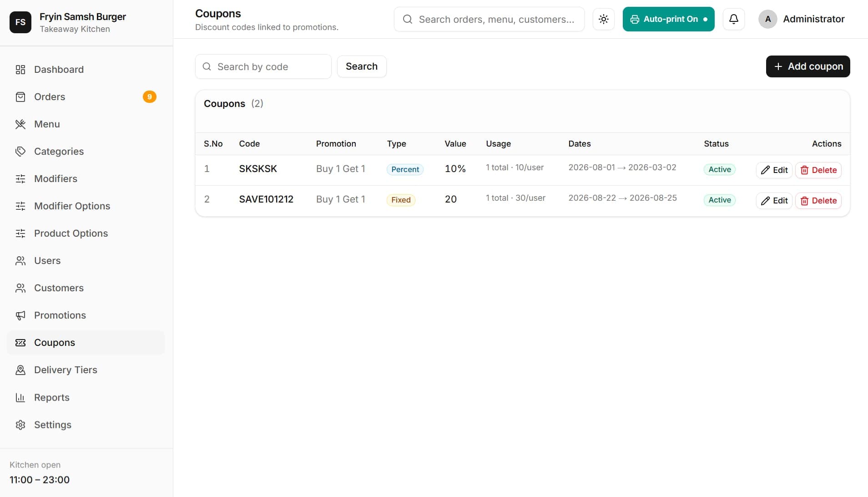This screenshot has height=497, width=868.
Task: Click the Users people icon
Action: pos(20,261)
